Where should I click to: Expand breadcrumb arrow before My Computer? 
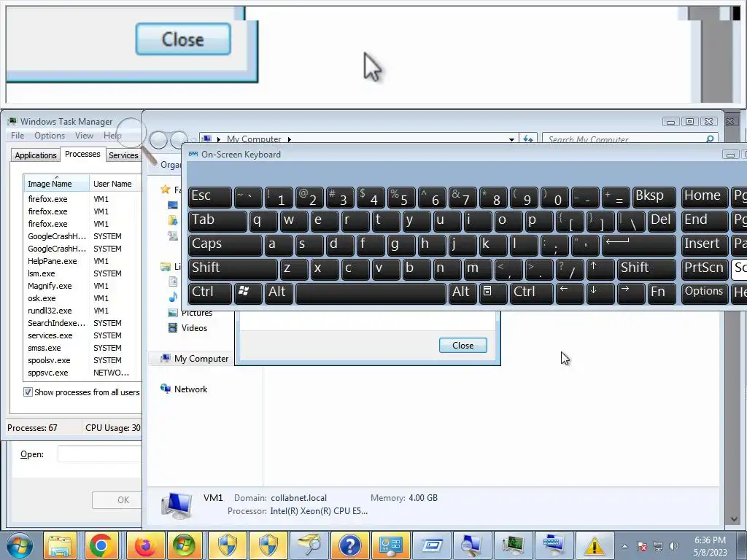(x=219, y=139)
